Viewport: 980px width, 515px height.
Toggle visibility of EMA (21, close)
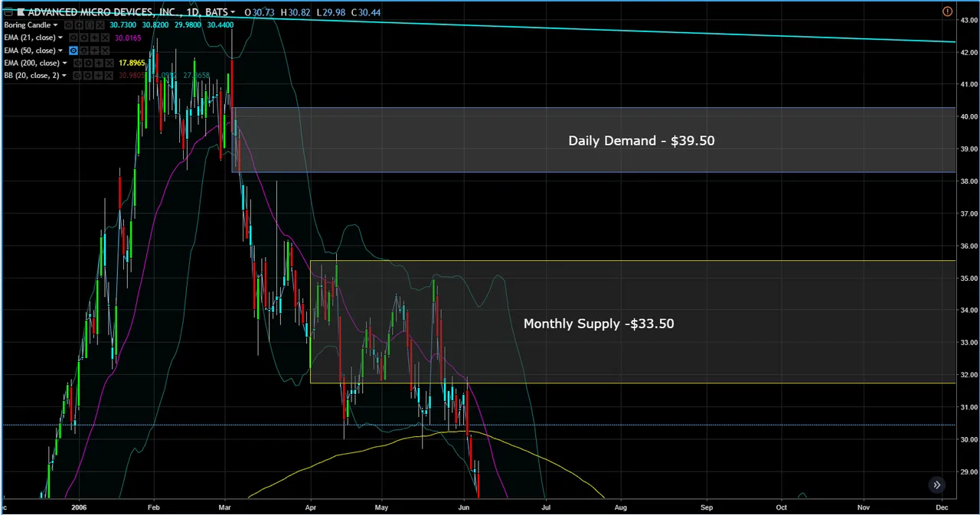(73, 37)
